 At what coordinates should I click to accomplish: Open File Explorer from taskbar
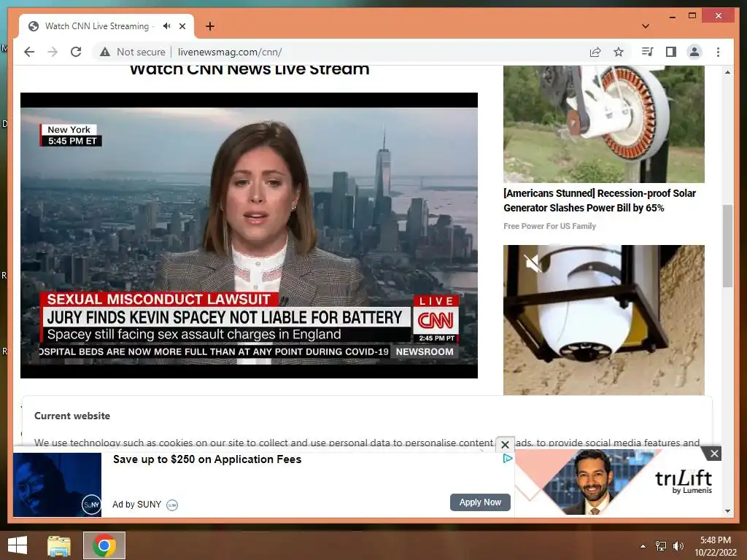click(59, 545)
